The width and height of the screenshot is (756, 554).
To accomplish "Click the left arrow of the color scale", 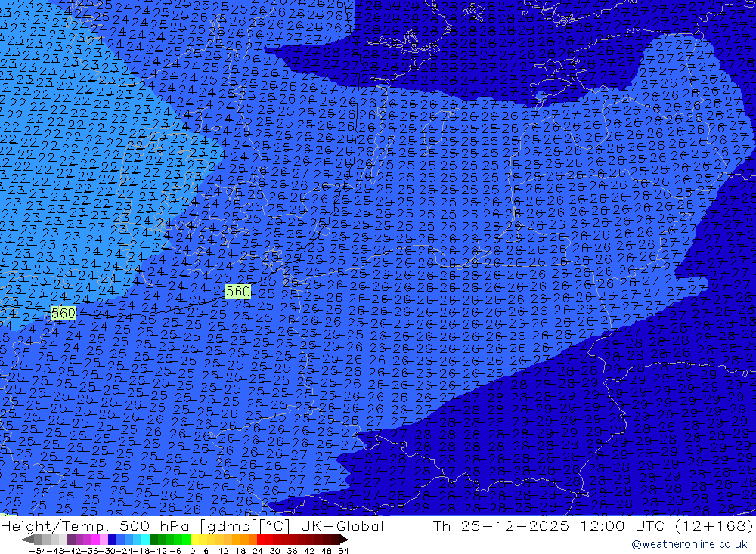I will (x=27, y=540).
